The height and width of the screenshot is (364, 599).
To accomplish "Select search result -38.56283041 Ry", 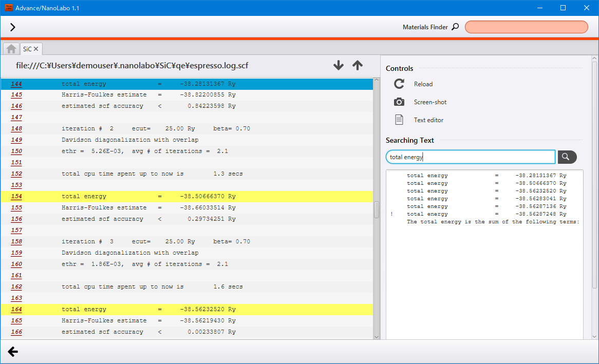I will (x=486, y=199).
